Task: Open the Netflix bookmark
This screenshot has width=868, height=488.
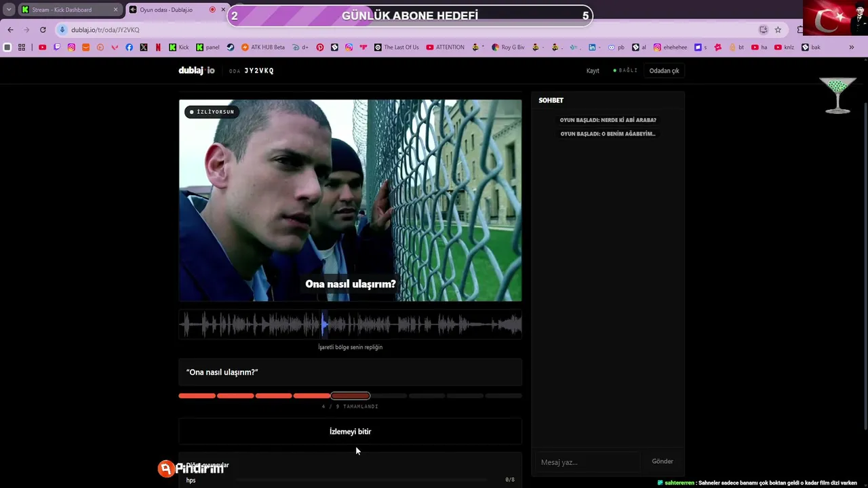Action: click(158, 47)
